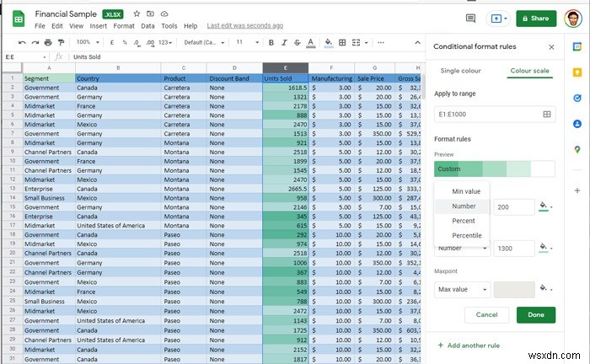Select the paint format tool
Viewport: 590px width, 364px height.
click(x=61, y=42)
